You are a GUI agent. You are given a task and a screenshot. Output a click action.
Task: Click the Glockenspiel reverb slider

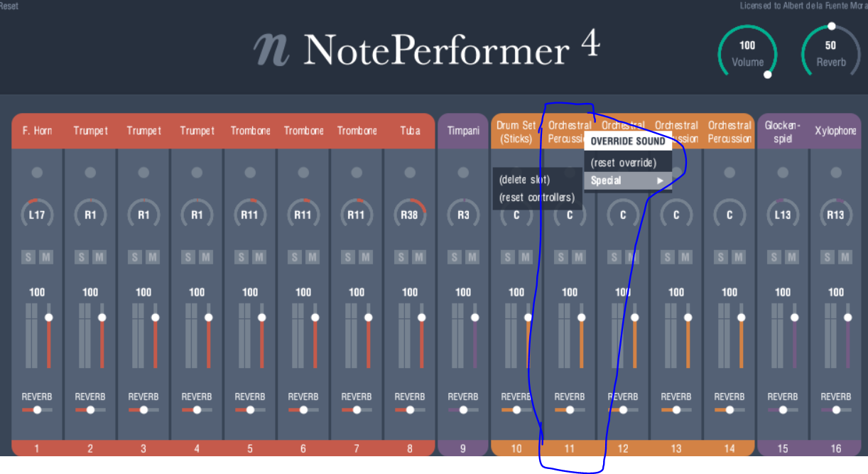[783, 410]
